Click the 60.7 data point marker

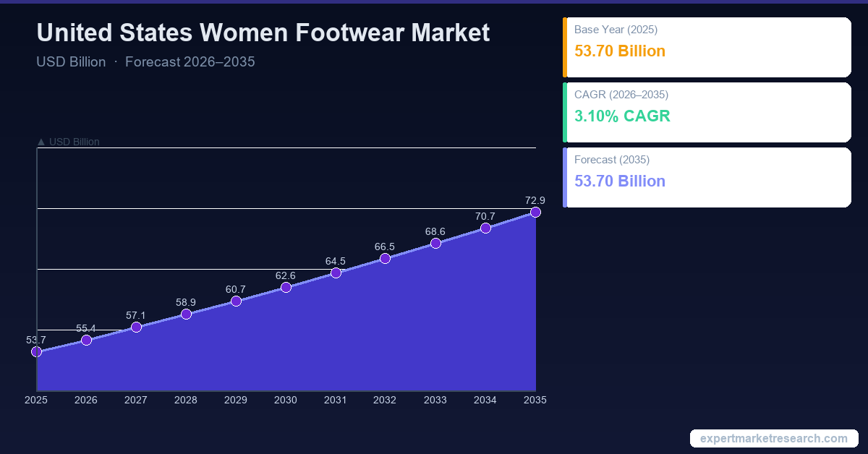click(236, 301)
